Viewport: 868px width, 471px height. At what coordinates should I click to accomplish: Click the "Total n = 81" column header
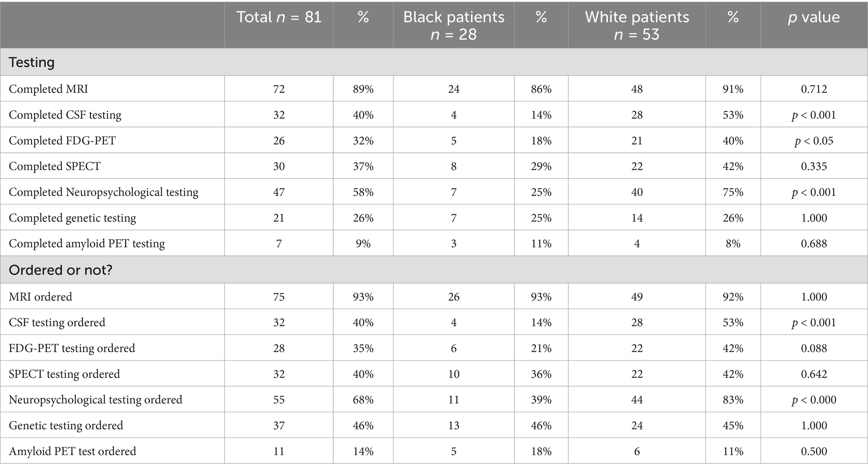pos(279,17)
